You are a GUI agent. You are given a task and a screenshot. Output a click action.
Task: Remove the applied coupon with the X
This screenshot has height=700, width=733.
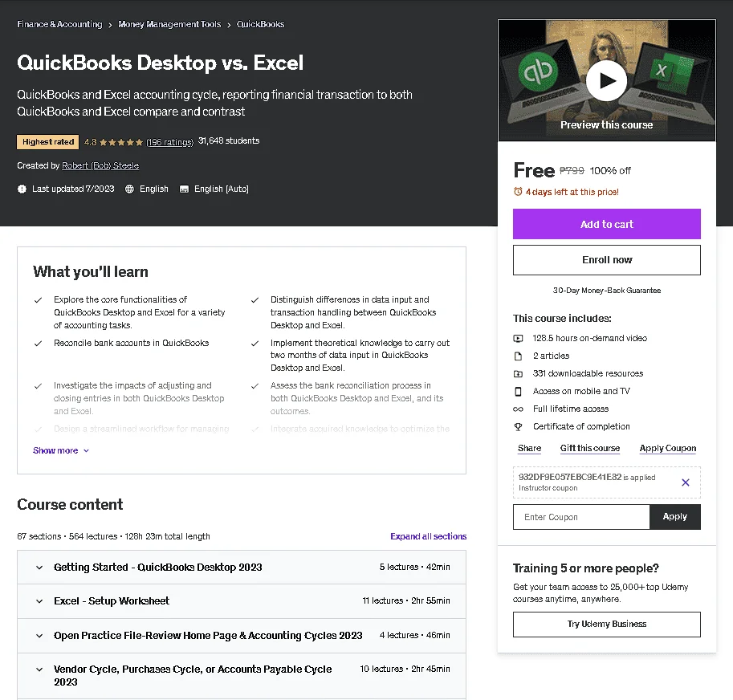click(x=686, y=482)
